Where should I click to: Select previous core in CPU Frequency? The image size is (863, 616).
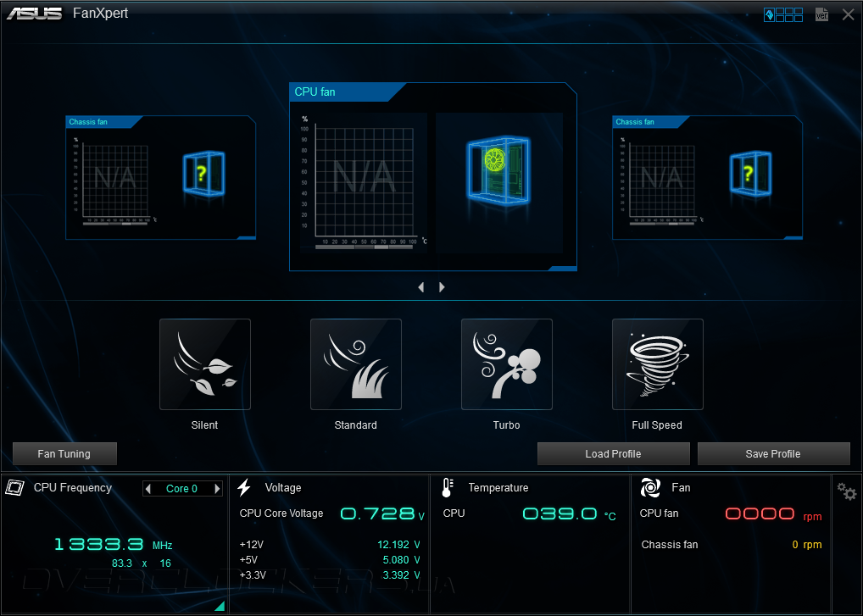click(148, 488)
